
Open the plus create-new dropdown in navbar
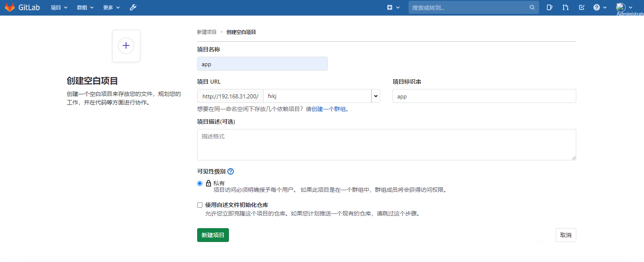[x=393, y=7]
